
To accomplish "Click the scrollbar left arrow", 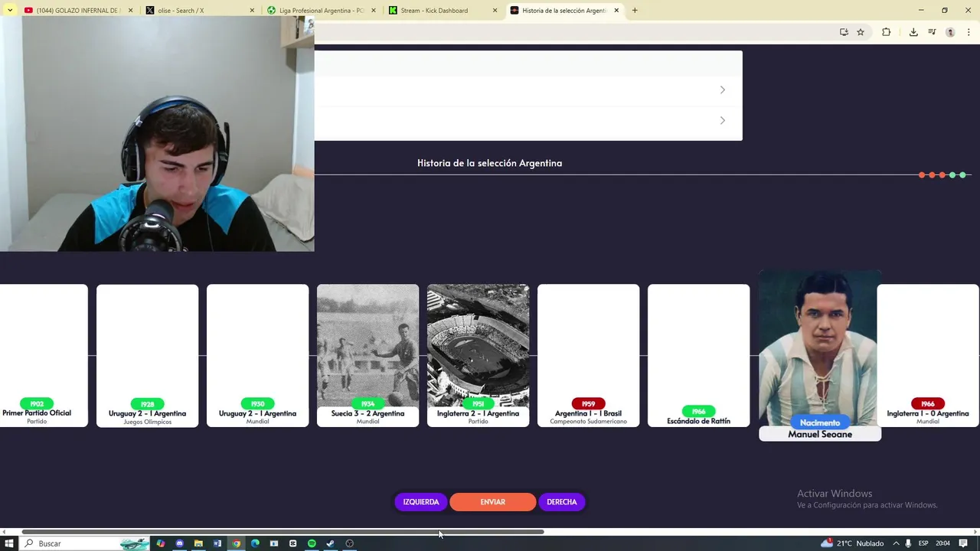I will tap(4, 532).
